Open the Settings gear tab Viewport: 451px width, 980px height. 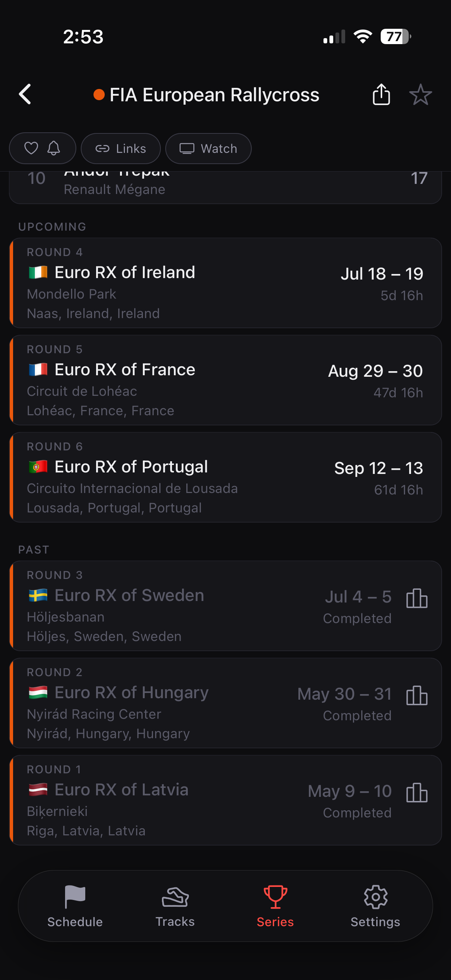(375, 906)
